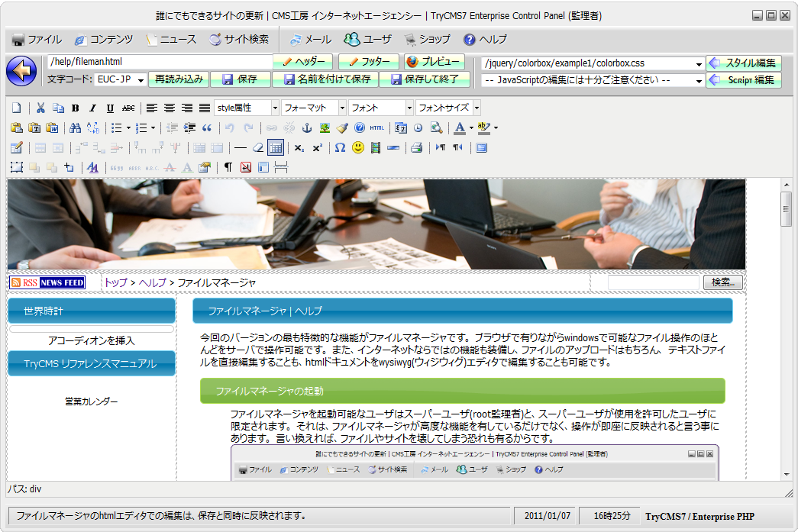Click the print icon in editor toolbar

[x=416, y=148]
